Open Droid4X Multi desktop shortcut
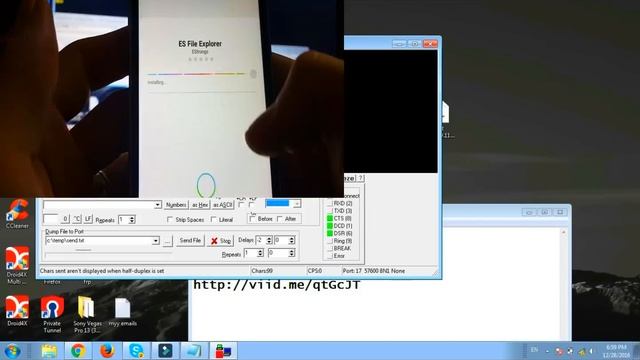Viewport: 640px width, 360px height. pos(17,265)
